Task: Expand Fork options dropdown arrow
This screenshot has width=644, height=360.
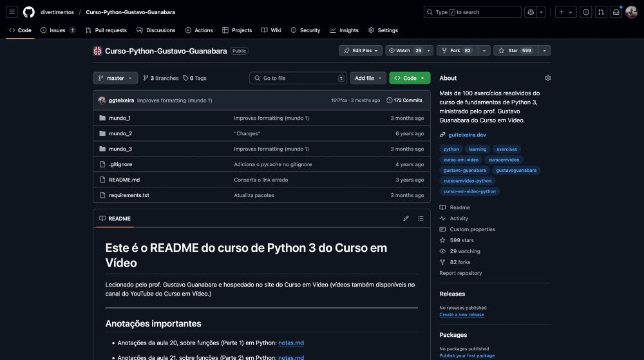Action: [x=484, y=50]
